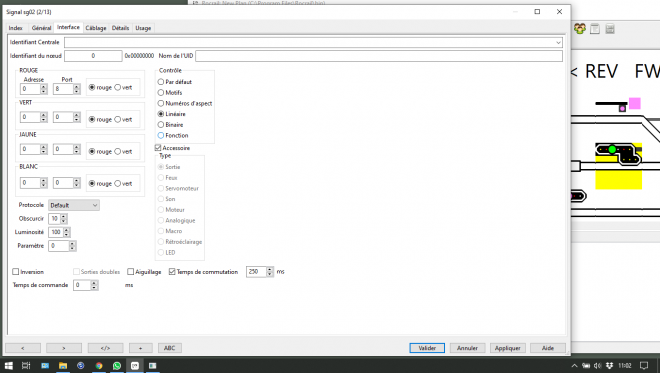
Task: Click the Obscurcir value stepper arrows
Action: click(x=64, y=218)
